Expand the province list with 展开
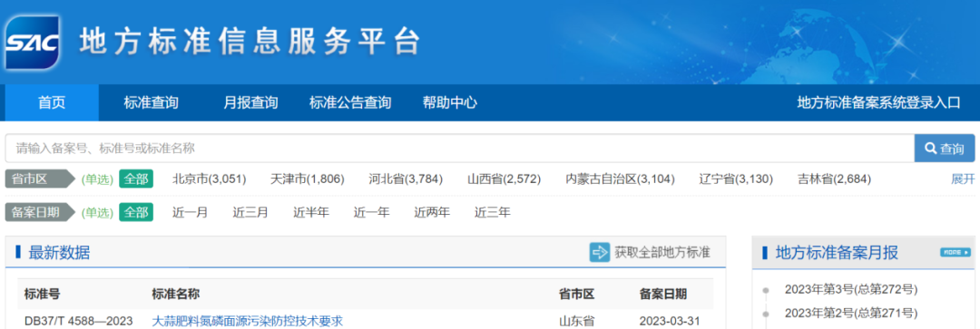This screenshot has width=980, height=329. (963, 179)
